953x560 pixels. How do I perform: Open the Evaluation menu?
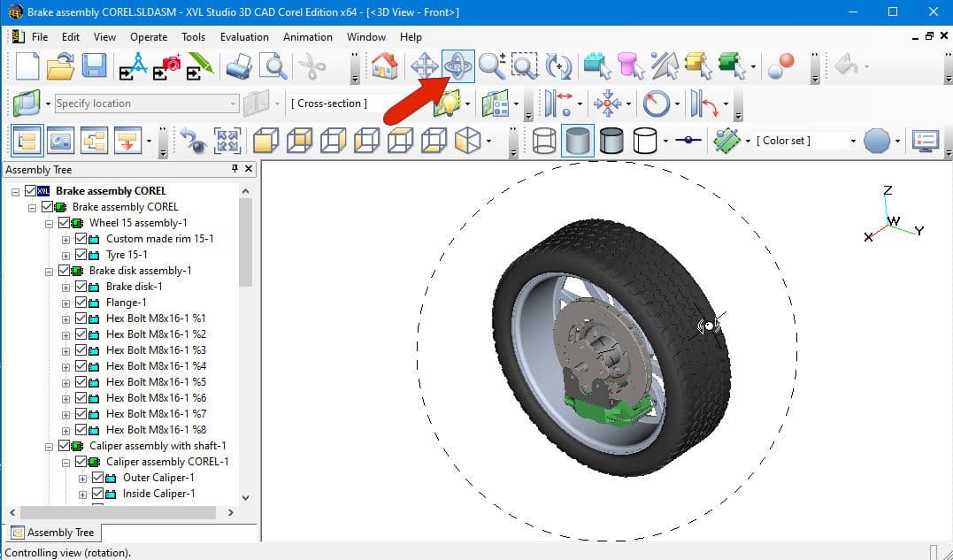243,37
